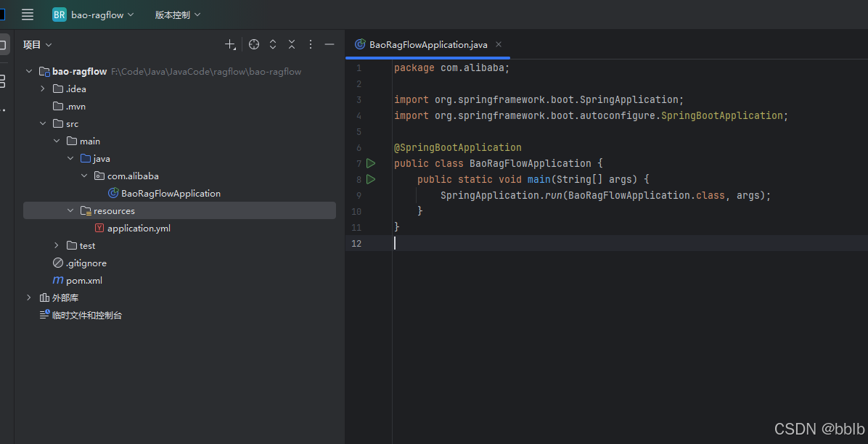Open project panel options three-dot menu

click(x=311, y=45)
